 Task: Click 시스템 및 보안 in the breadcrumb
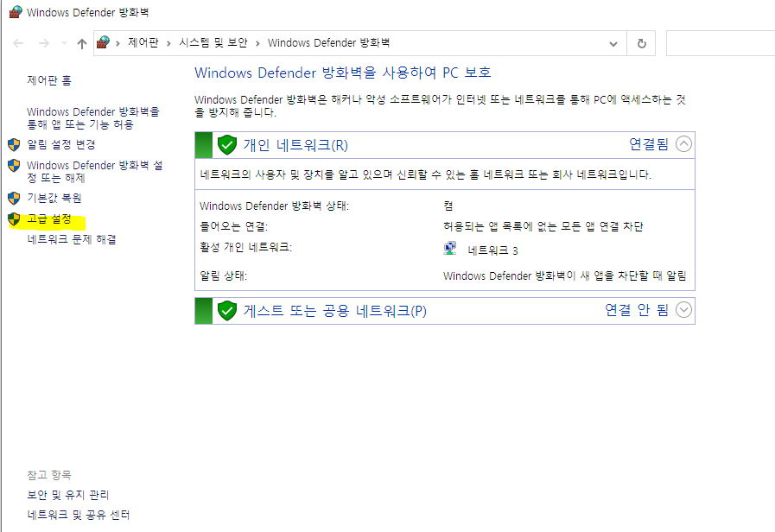point(213,43)
